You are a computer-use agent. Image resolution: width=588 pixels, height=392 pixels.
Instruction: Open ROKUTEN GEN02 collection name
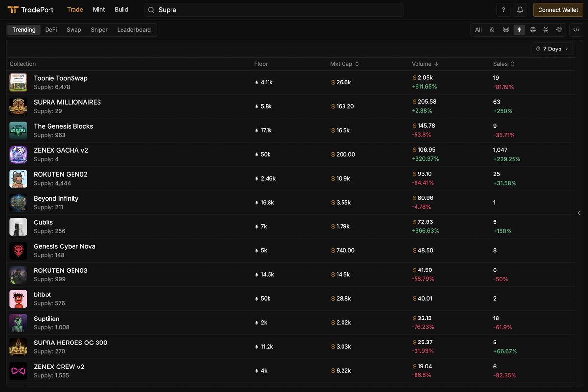coord(61,174)
